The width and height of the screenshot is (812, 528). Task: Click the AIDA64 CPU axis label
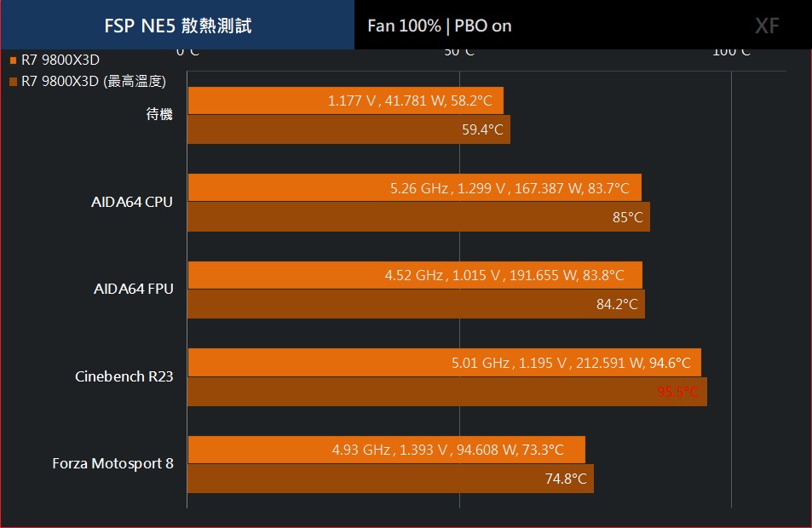coord(132,202)
